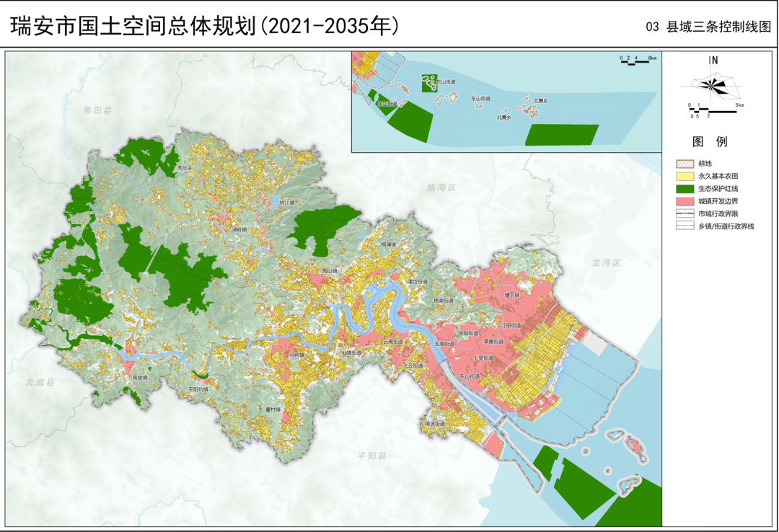This screenshot has height=532, width=779.
Task: Click the 生态保护红线 green legend swatch
Action: 685,188
